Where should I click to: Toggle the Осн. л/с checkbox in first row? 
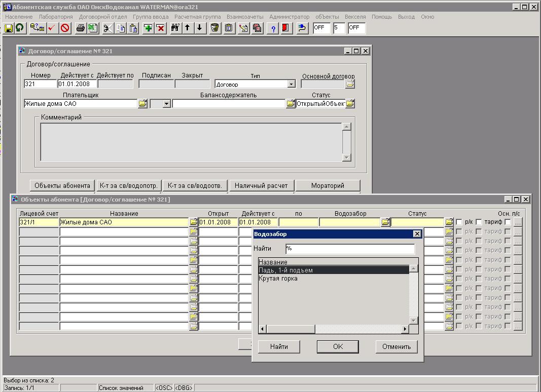(x=508, y=222)
